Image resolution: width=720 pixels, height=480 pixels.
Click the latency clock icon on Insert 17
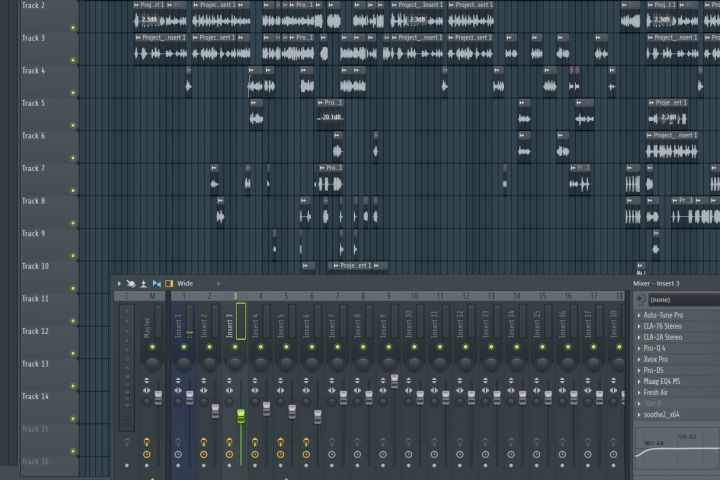click(x=588, y=454)
